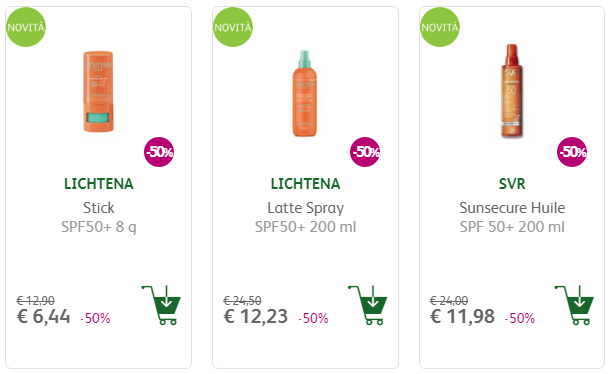
Task: Click the SVR brand name
Action: pyautogui.click(x=512, y=184)
